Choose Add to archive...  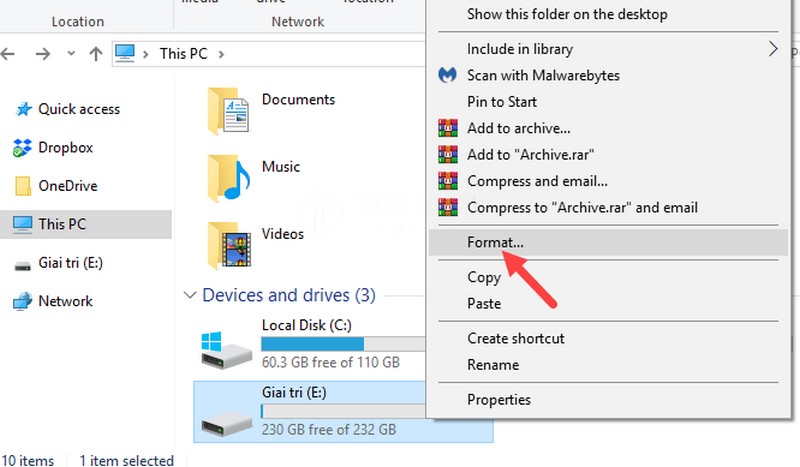(519, 129)
